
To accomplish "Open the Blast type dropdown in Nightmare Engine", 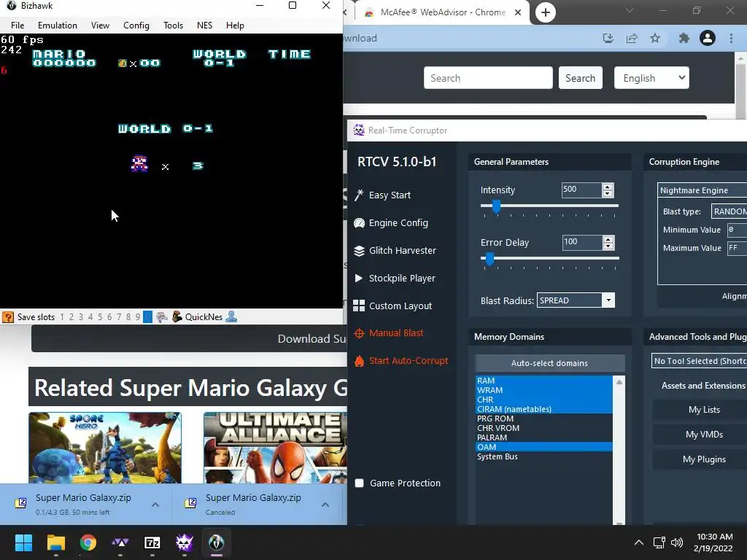I will [x=729, y=211].
